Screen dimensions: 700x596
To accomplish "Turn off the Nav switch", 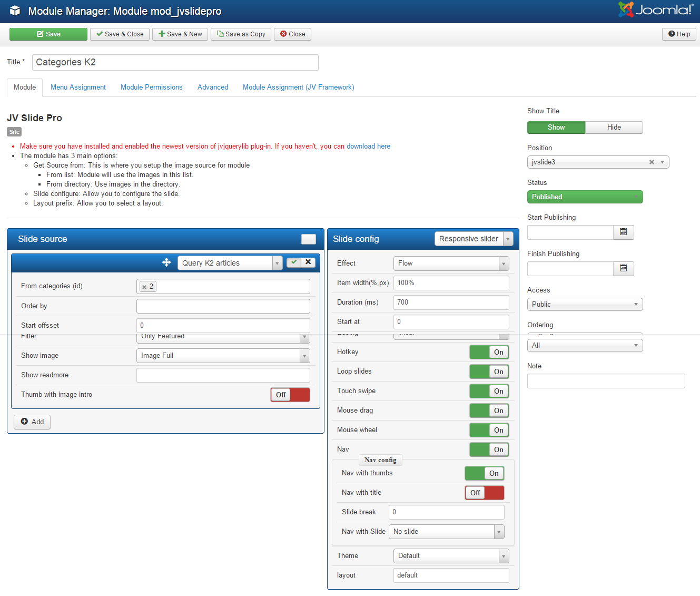I will click(x=489, y=450).
